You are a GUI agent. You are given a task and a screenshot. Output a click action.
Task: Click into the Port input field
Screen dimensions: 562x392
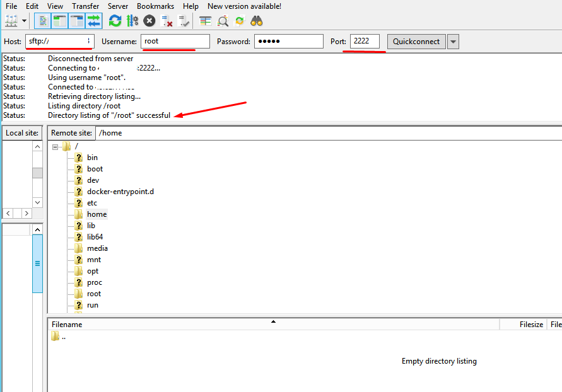pyautogui.click(x=365, y=42)
